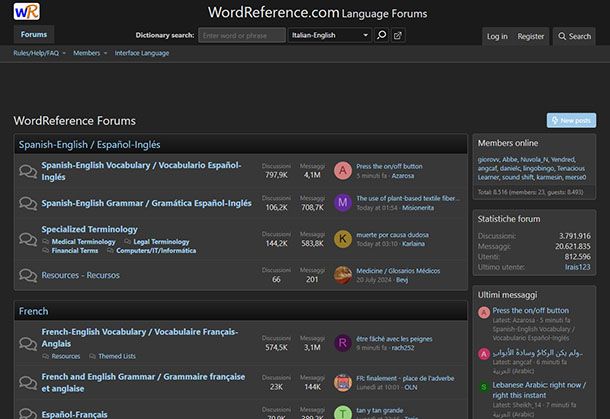
Task: Click the Register link
Action: tap(531, 36)
